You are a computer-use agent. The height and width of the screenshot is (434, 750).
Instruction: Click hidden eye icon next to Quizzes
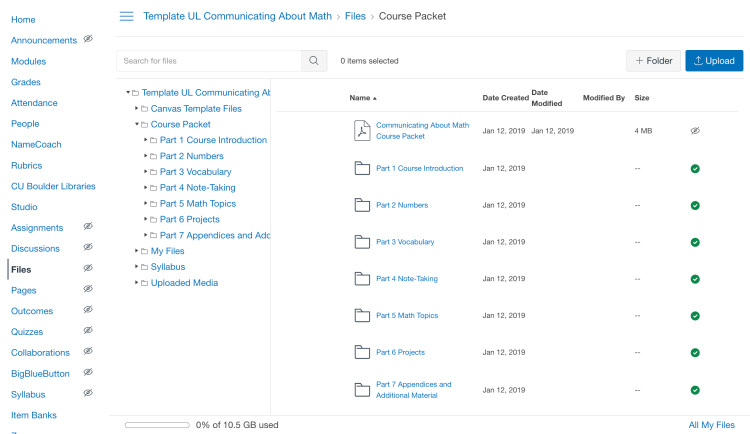[88, 331]
